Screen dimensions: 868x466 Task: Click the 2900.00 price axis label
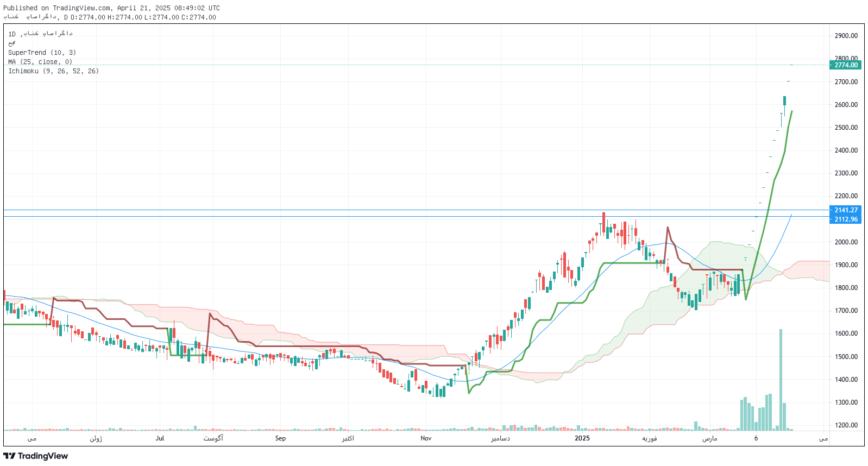tap(846, 36)
